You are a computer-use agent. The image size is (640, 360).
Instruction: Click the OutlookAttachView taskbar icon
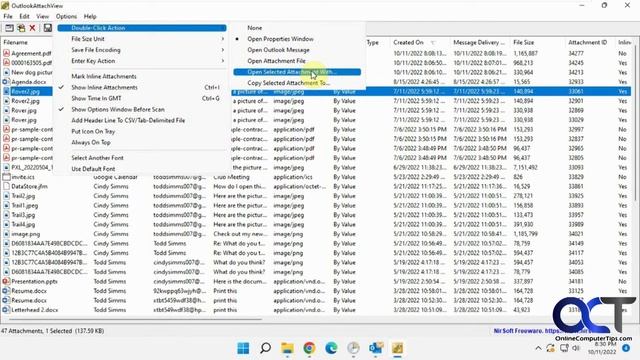pyautogui.click(x=398, y=348)
